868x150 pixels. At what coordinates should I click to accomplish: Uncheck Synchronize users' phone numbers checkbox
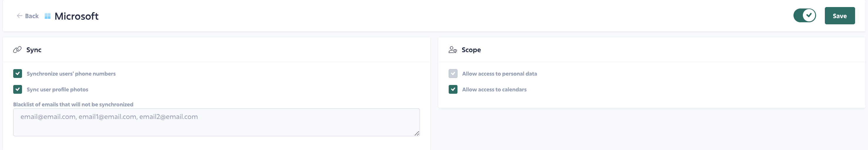18,74
